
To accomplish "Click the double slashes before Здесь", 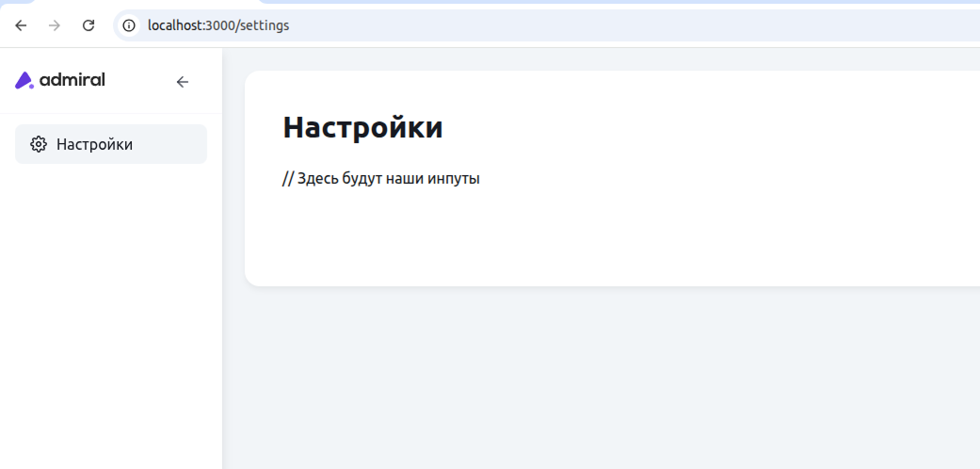I will coord(288,179).
